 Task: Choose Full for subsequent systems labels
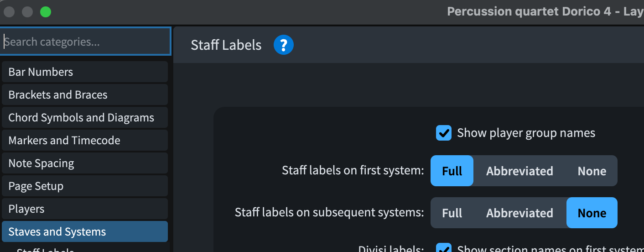tap(452, 213)
